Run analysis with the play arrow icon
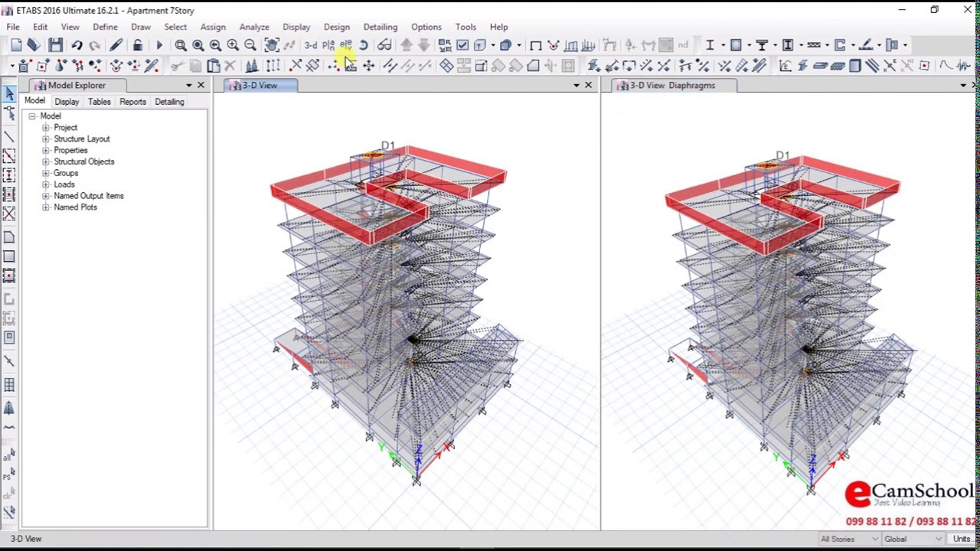 pyautogui.click(x=158, y=45)
